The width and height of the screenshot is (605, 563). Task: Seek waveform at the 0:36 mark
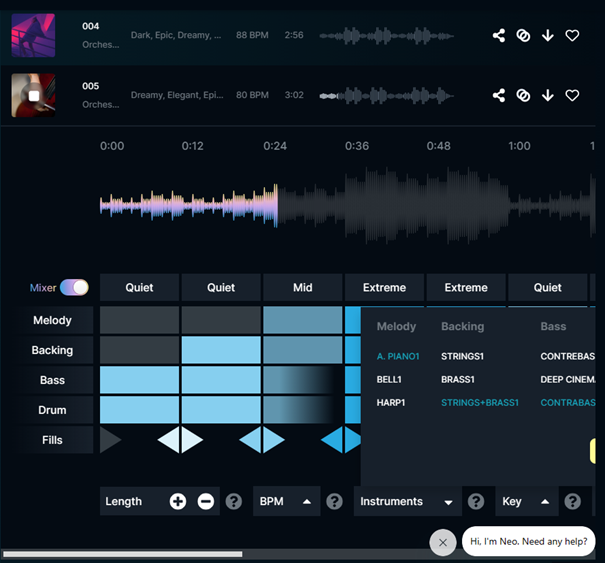[x=357, y=205]
